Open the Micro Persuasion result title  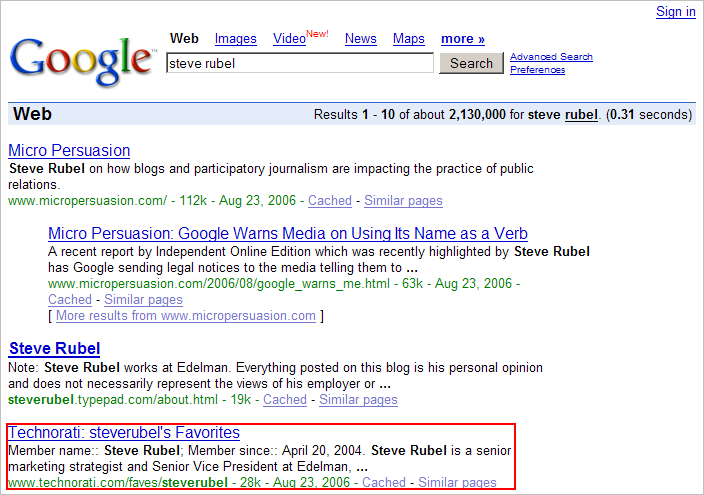pos(69,150)
